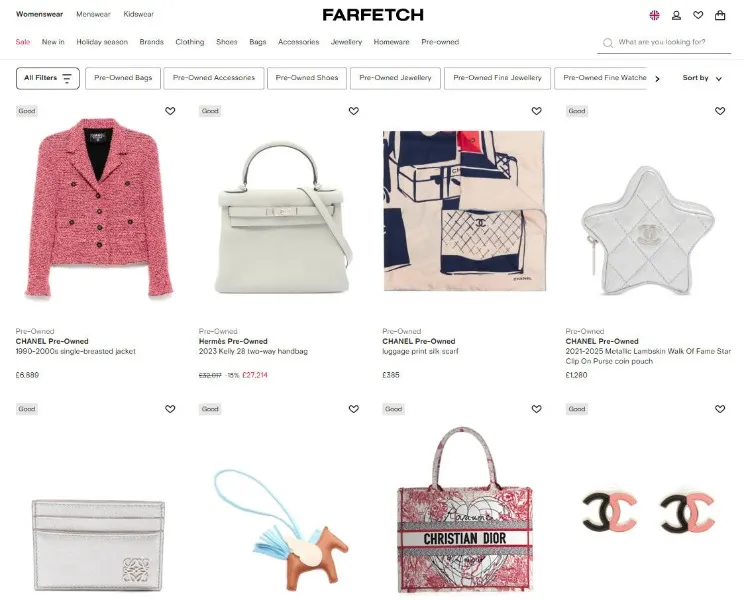Select the Pre-Owned Bags filter chip

pyautogui.click(x=123, y=78)
